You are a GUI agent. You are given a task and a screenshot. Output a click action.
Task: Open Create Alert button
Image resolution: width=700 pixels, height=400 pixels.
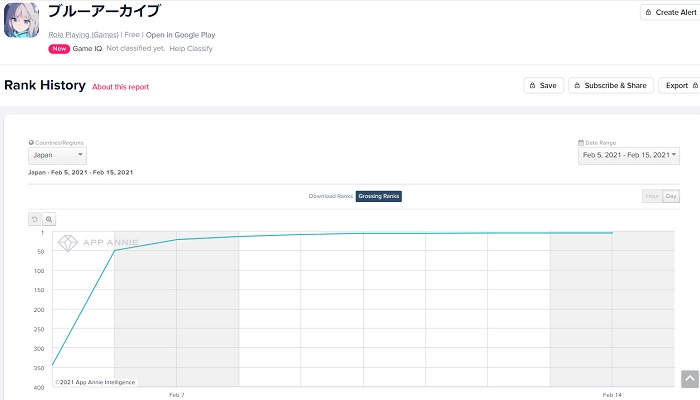pos(671,12)
